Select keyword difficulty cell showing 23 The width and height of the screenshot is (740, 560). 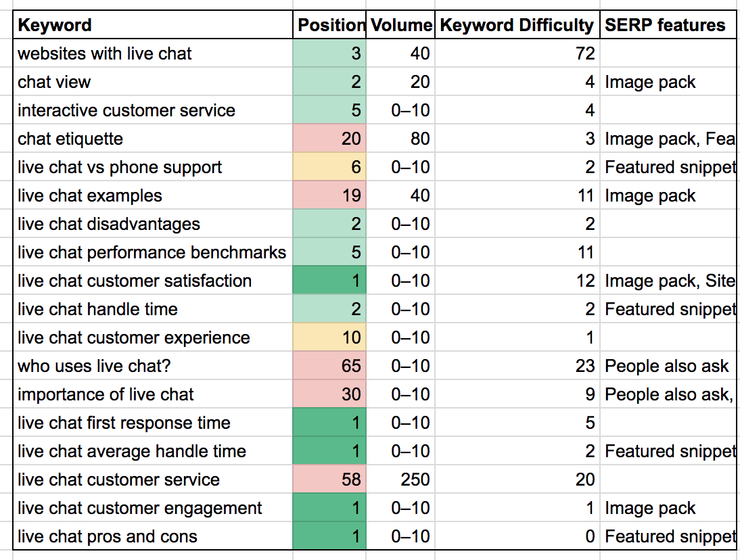click(517, 366)
